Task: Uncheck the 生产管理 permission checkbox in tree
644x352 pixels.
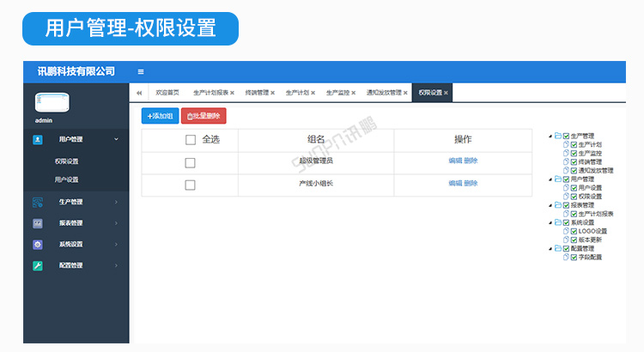Action: (566, 136)
